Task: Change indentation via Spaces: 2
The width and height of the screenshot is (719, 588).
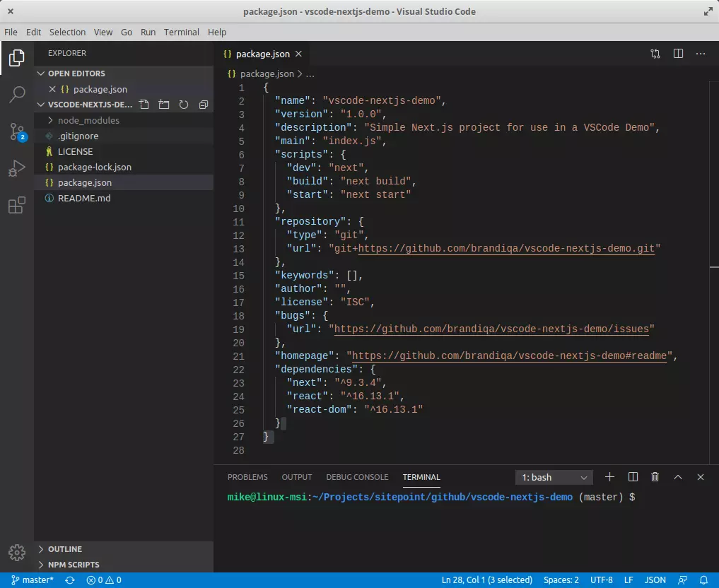Action: 561,580
